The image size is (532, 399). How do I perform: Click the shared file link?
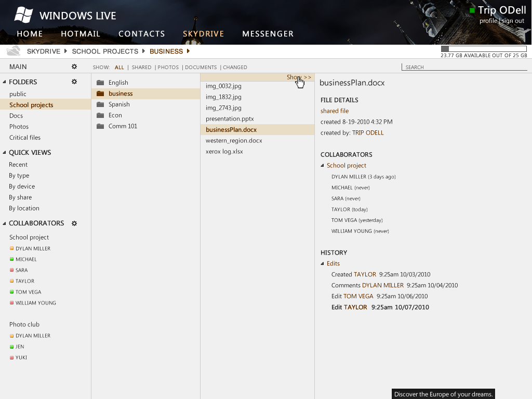(335, 111)
